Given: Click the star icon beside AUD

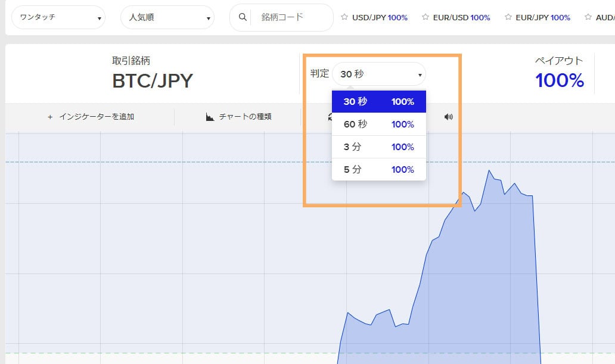Looking at the screenshot, I should click(x=588, y=17).
